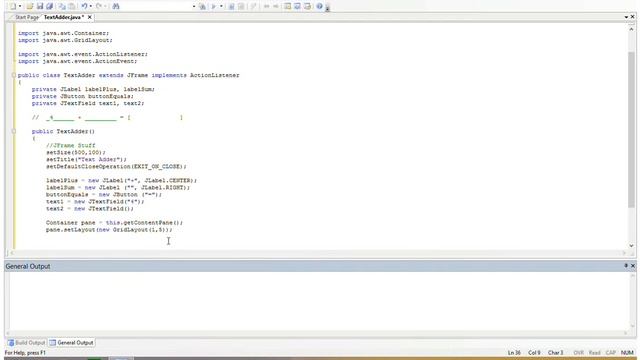Open the New File dropdown arrow
The height and width of the screenshot is (360, 640).
click(x=20, y=6)
